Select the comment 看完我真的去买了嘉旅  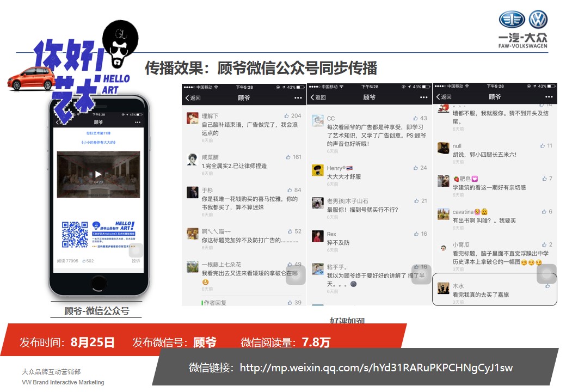481,295
